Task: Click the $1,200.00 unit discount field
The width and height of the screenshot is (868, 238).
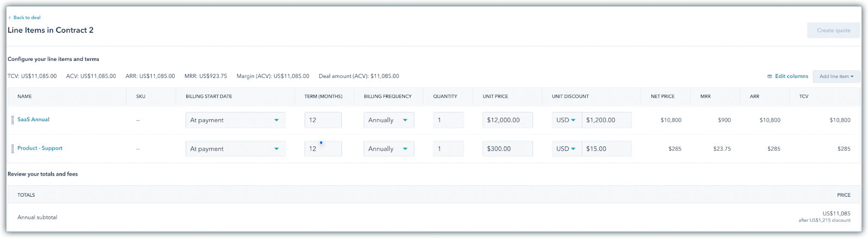Action: (x=606, y=120)
